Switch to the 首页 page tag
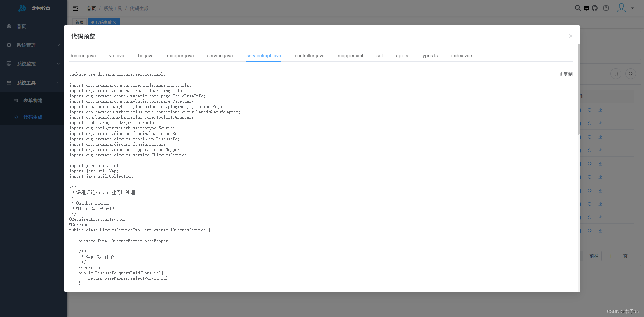The height and width of the screenshot is (317, 644). point(79,22)
